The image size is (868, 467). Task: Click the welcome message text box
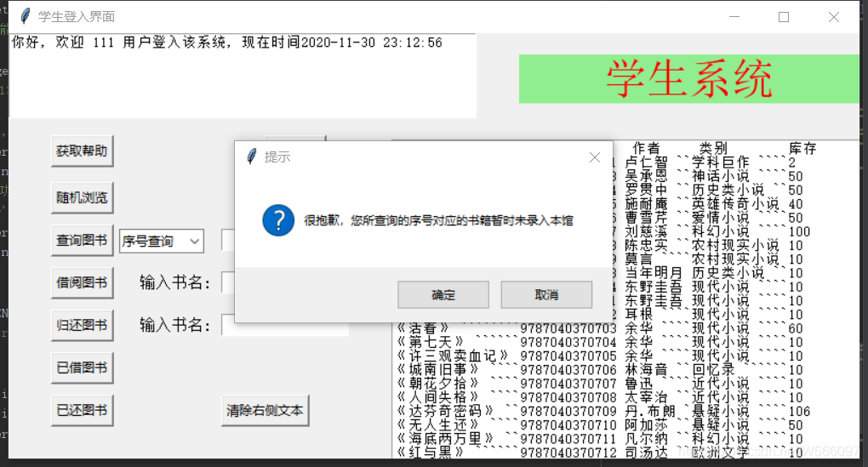coord(243,76)
